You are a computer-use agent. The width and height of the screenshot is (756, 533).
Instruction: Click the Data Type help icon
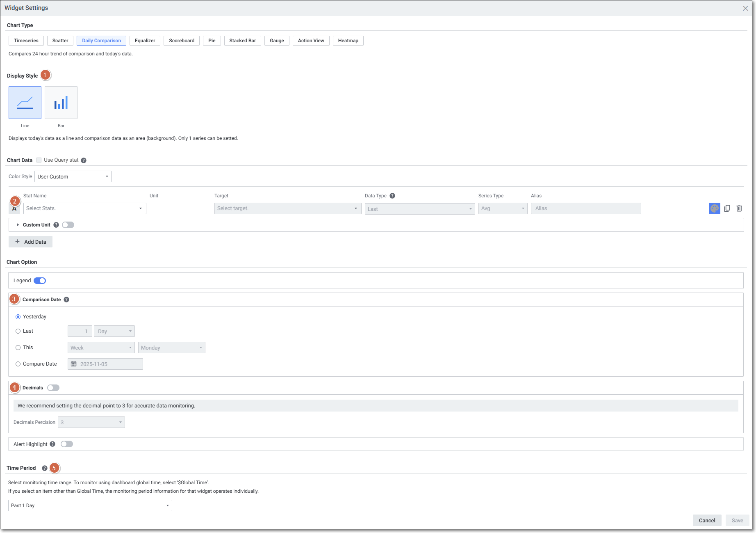click(x=392, y=196)
